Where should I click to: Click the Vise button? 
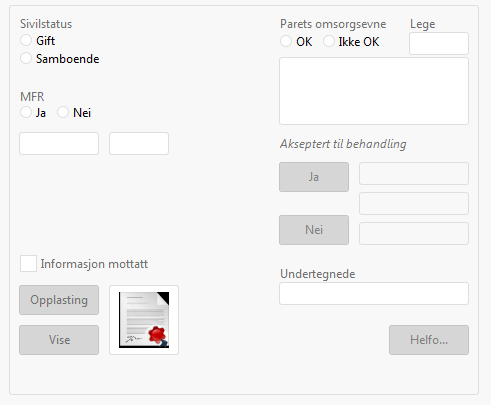click(x=59, y=340)
